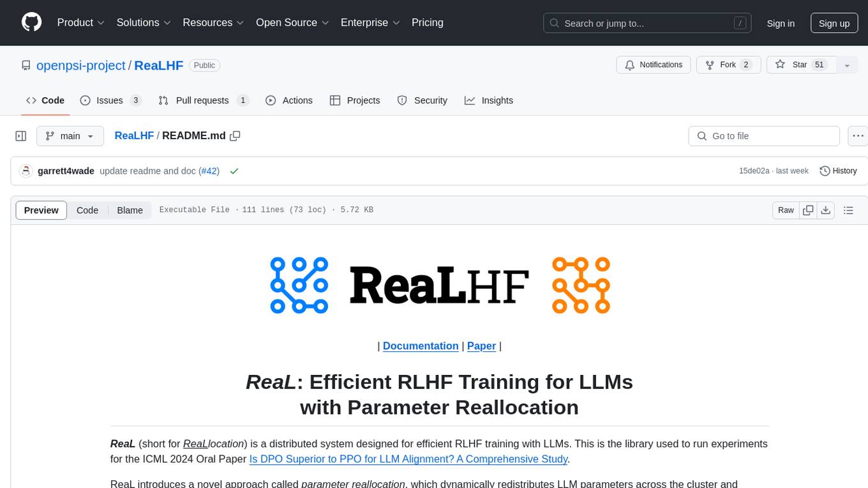Switch to the Insights tab

coord(488,100)
